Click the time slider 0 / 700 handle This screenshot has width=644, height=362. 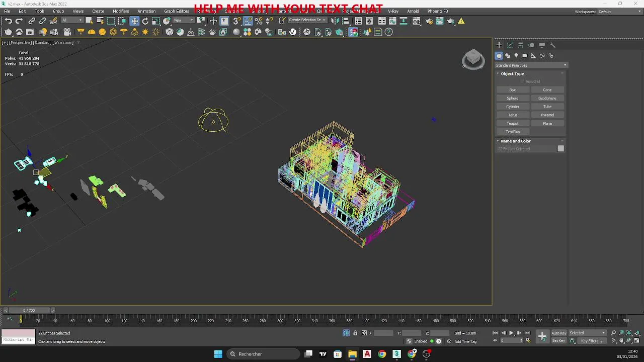point(30,310)
